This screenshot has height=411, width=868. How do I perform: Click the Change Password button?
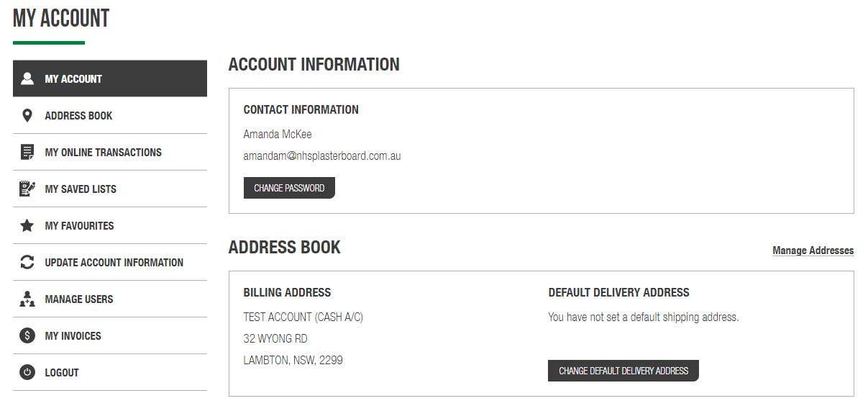(289, 188)
